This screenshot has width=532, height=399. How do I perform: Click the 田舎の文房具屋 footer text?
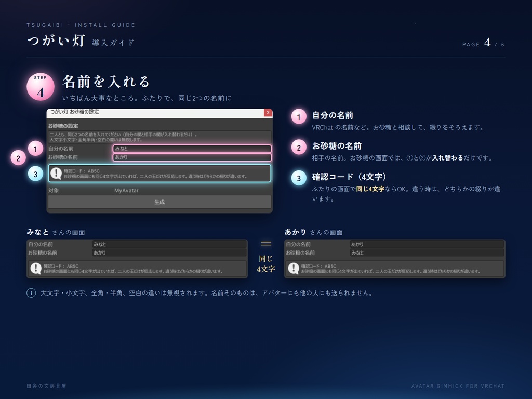[x=46, y=386]
